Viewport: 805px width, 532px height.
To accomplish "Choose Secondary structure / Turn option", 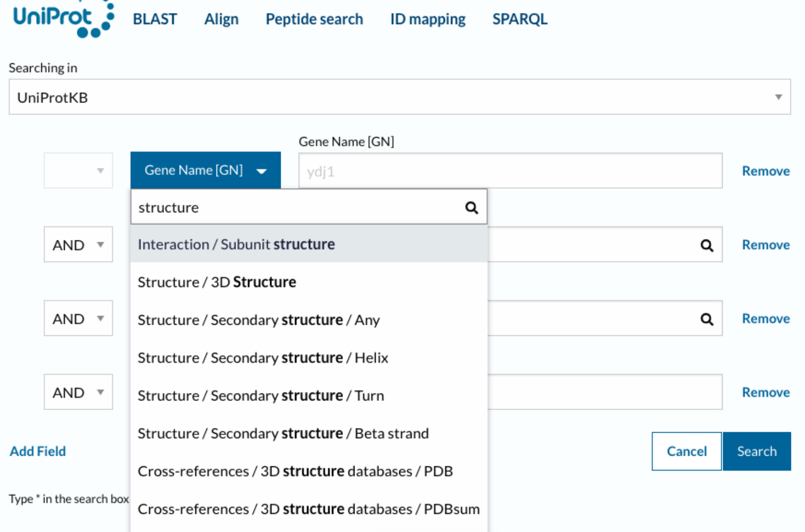I will pyautogui.click(x=309, y=395).
